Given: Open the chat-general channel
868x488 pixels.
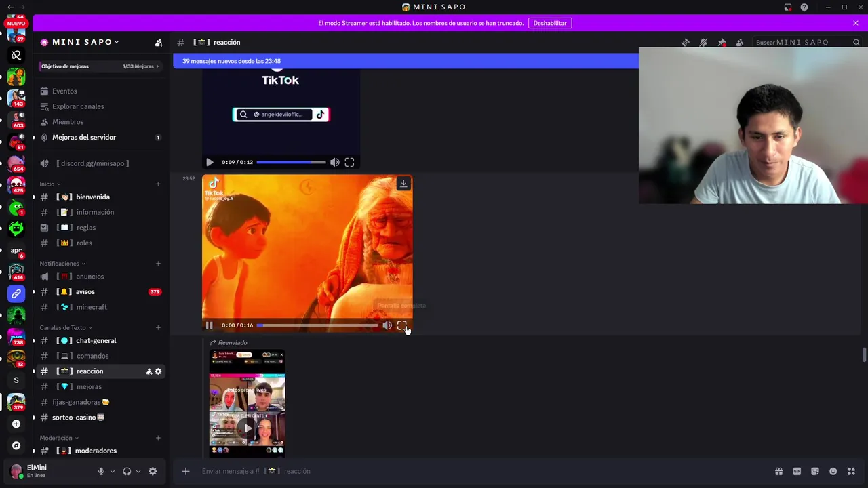Looking at the screenshot, I should [x=100, y=340].
